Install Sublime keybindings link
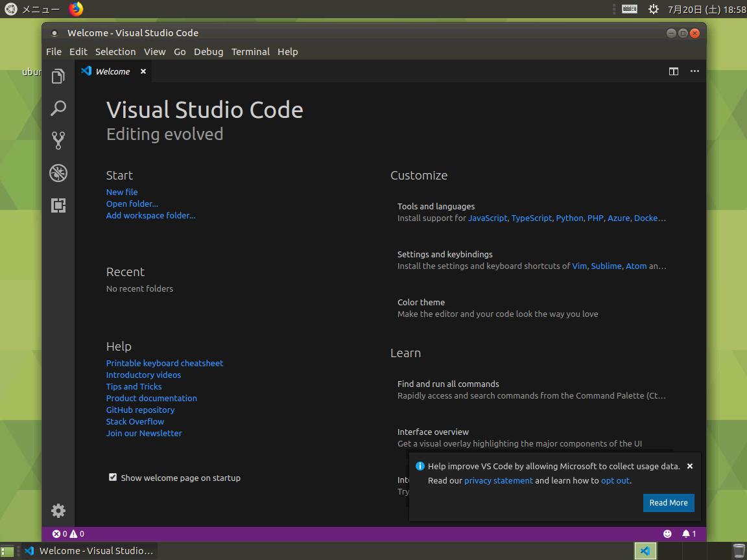Viewport: 747px width, 560px height. click(x=606, y=266)
